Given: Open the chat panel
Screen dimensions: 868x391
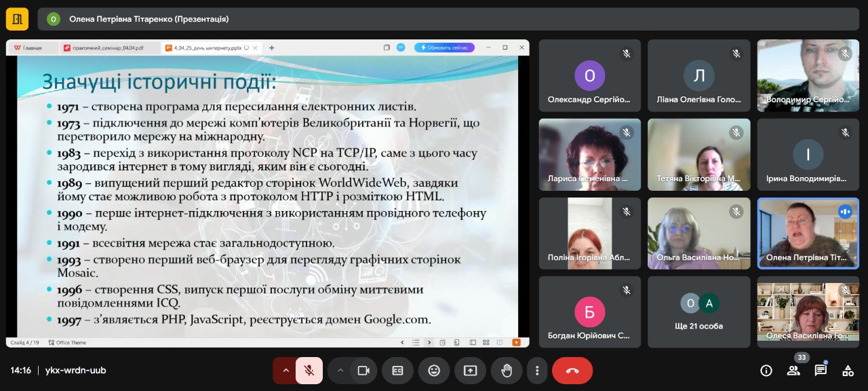Looking at the screenshot, I should 821,371.
